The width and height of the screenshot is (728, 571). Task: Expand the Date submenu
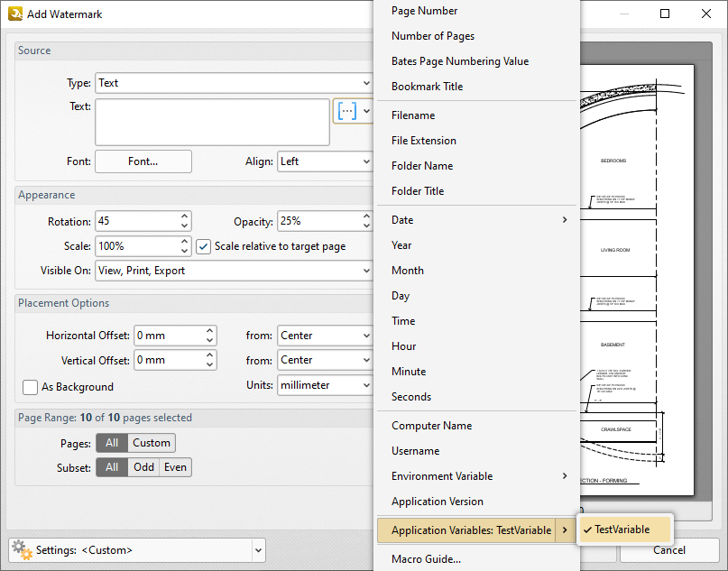coord(565,220)
